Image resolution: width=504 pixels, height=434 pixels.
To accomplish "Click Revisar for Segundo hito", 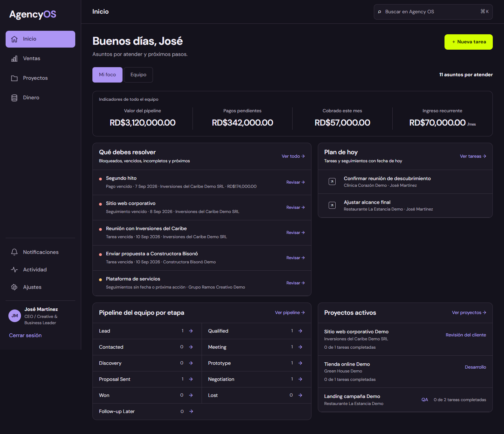I will point(295,182).
